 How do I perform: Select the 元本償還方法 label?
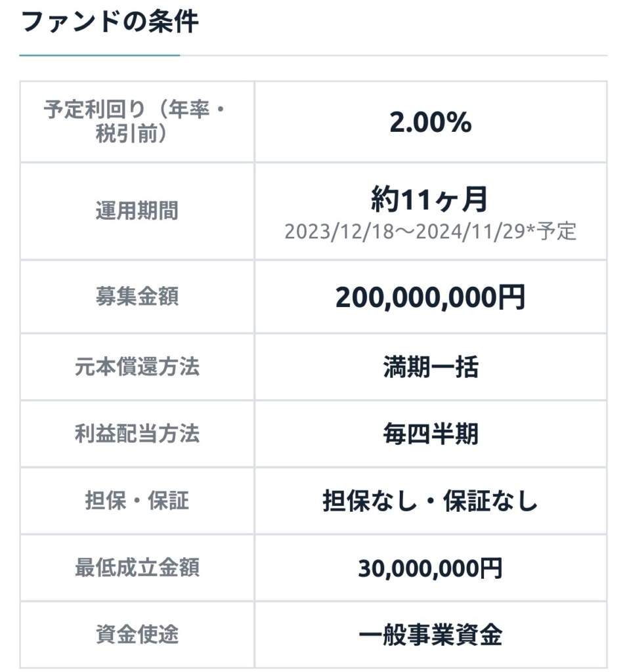pos(136,367)
